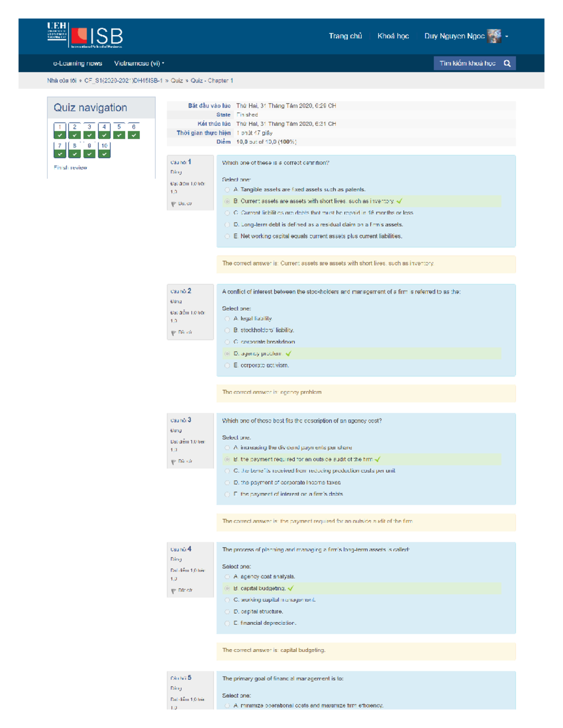Select answer B 'capital budgeting' on question 4
The width and height of the screenshot is (563, 728).
pyautogui.click(x=227, y=587)
